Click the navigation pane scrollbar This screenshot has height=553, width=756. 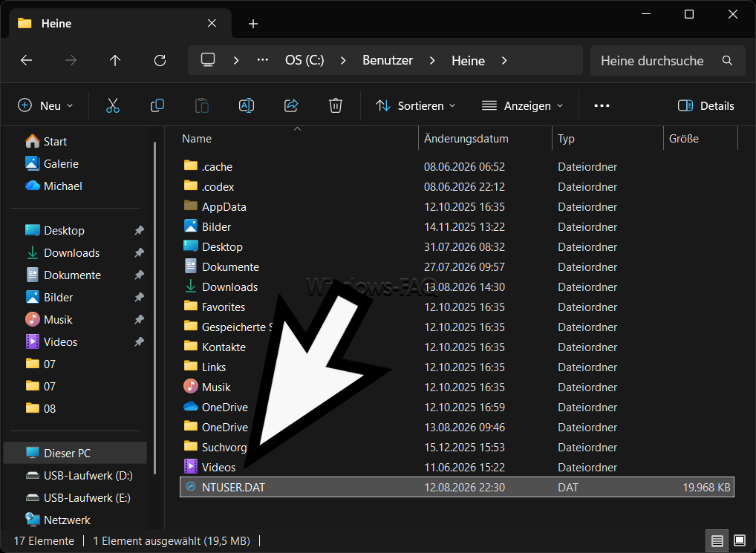pyautogui.click(x=154, y=308)
